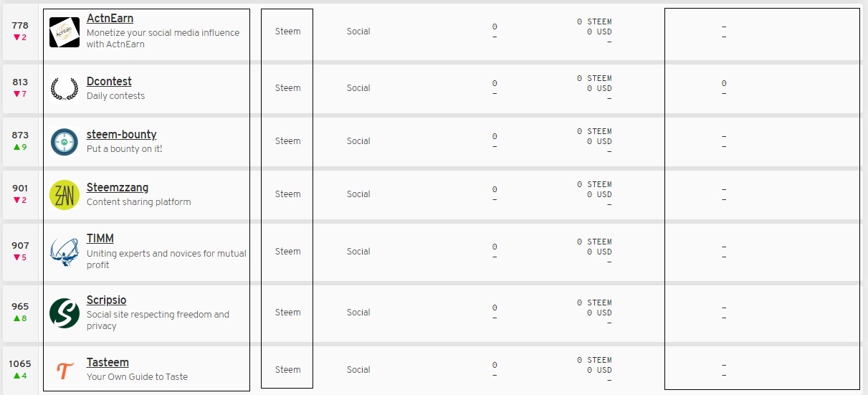Click the Tasteem orange T logo
The height and width of the screenshot is (395, 868).
tap(65, 370)
